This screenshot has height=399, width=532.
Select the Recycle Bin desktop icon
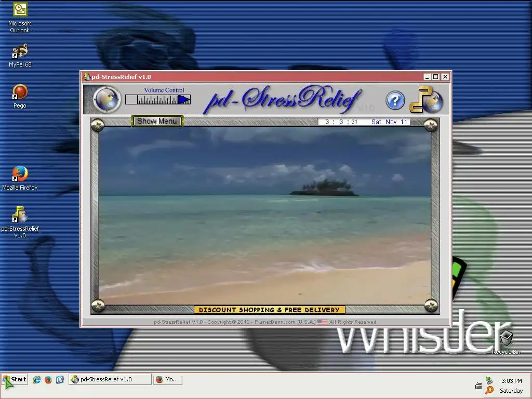pyautogui.click(x=506, y=342)
